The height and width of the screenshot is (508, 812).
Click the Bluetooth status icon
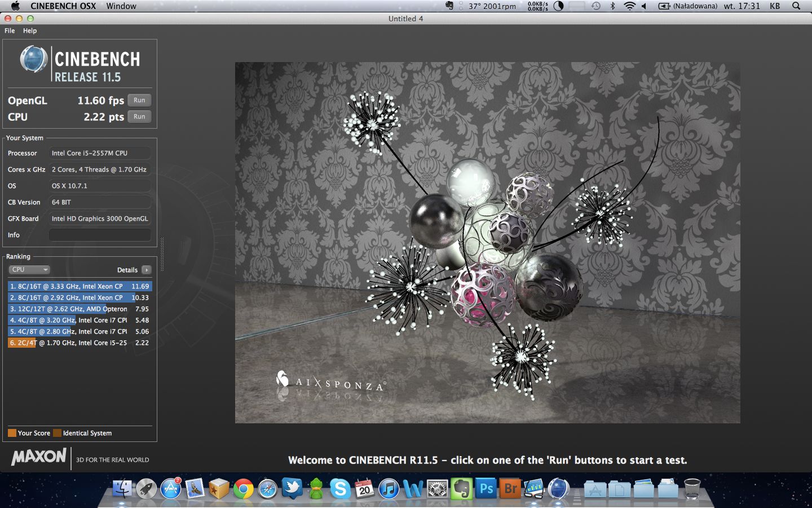[x=612, y=6]
